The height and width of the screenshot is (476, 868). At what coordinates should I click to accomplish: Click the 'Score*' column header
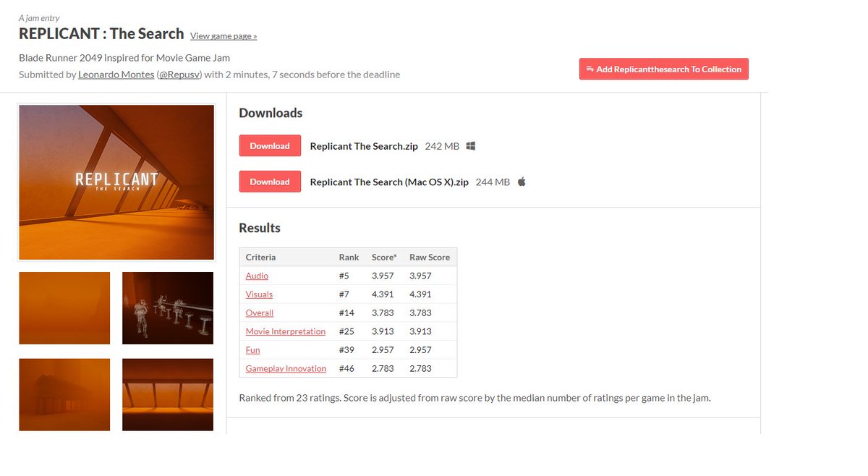(384, 257)
